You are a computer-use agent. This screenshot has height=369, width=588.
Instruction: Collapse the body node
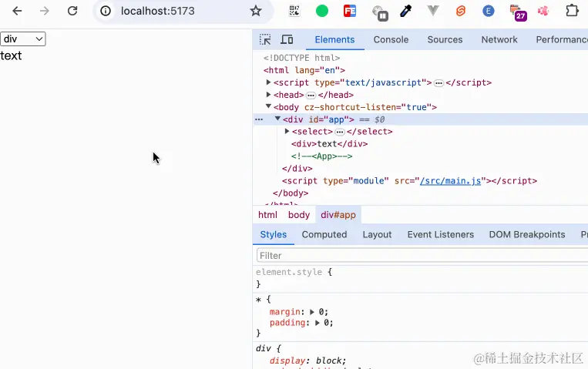click(x=268, y=106)
